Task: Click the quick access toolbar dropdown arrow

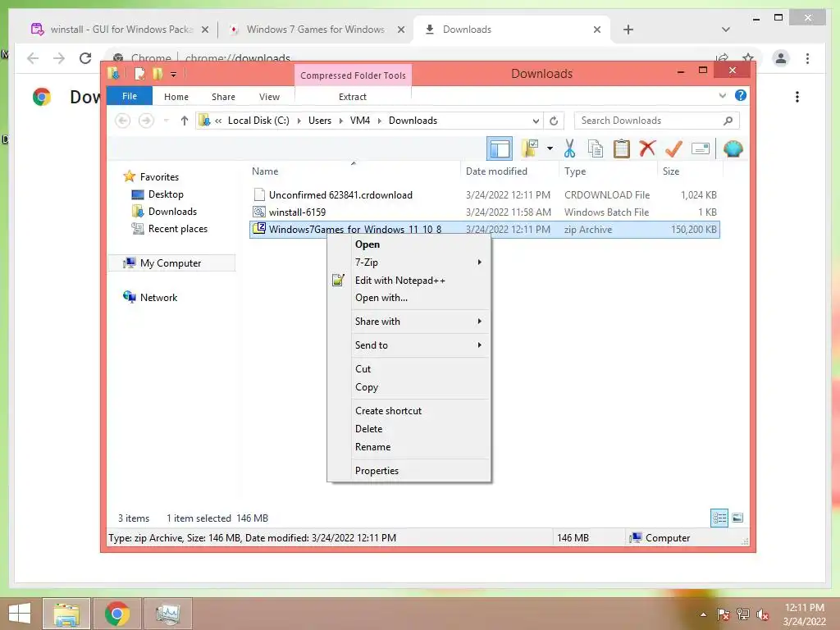Action: [x=174, y=74]
